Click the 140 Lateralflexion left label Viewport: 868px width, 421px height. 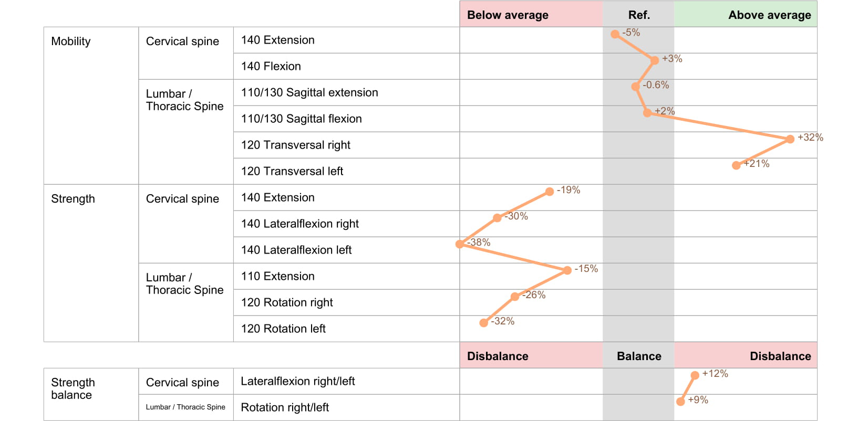296,250
